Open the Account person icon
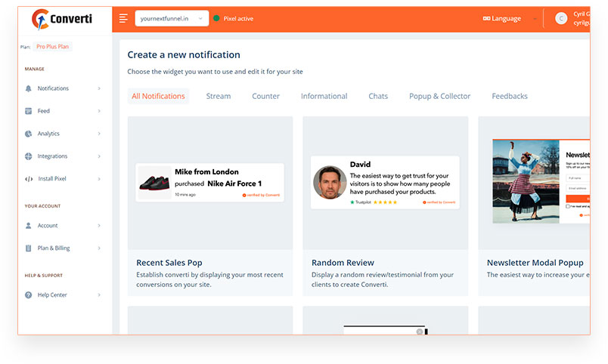 click(x=28, y=226)
